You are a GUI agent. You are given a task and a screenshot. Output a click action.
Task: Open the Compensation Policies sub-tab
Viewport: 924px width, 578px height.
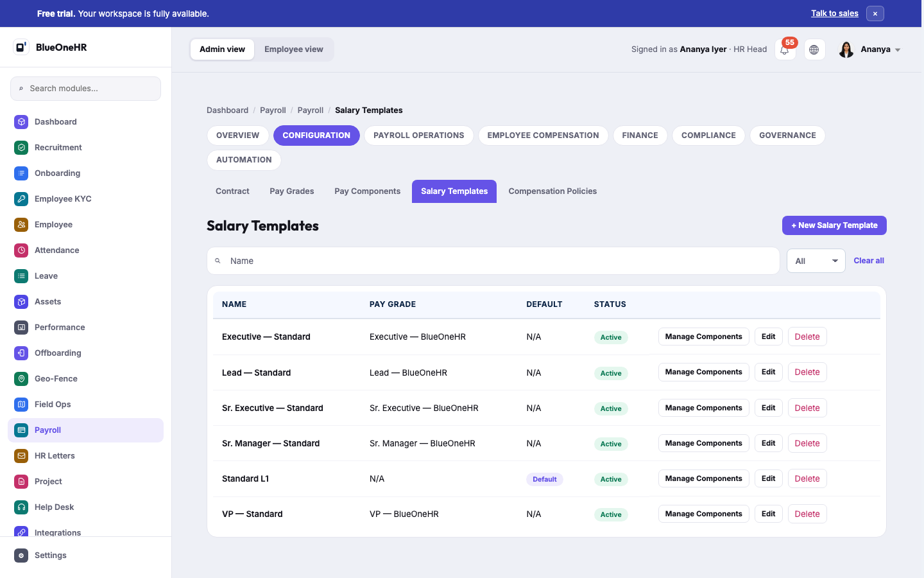point(552,191)
